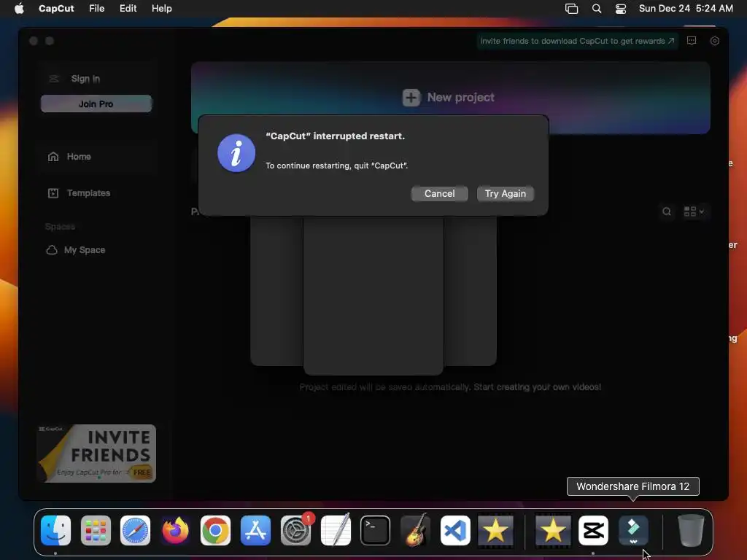Launch Wondershare Filmora 12 from the Dock
This screenshot has height=560, width=747.
coord(633,531)
